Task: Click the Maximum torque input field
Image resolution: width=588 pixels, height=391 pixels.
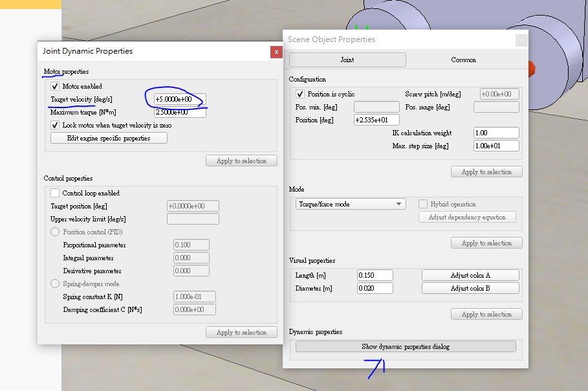Action: 180,112
